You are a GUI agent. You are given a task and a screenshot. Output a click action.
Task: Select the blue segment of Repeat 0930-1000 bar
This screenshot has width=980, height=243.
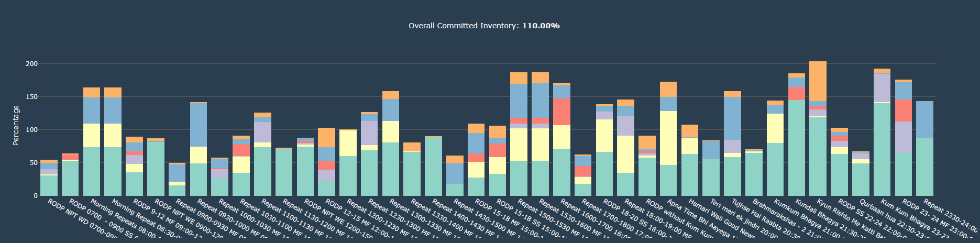click(198, 125)
